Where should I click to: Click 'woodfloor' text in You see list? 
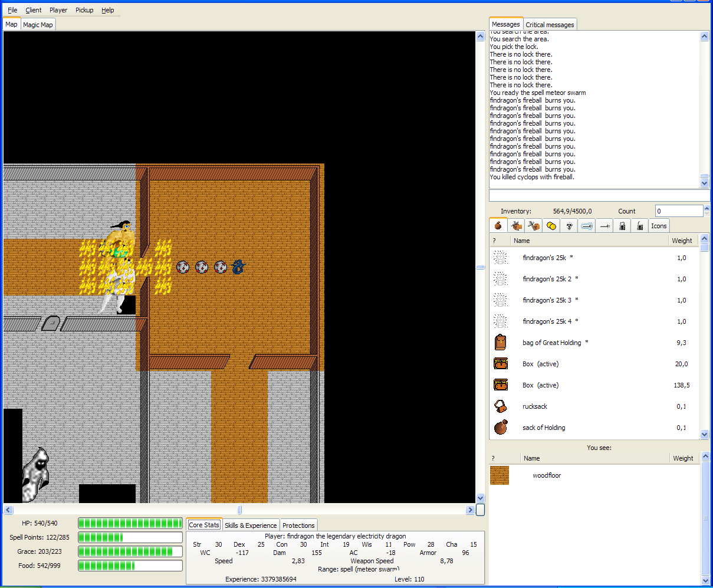tap(547, 475)
